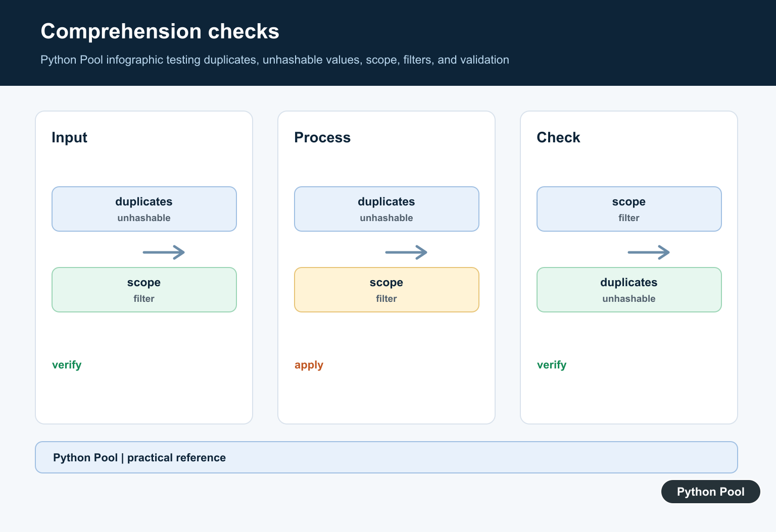This screenshot has height=532, width=776.
Task: Click the Comprehension checks title
Action: [x=160, y=31]
